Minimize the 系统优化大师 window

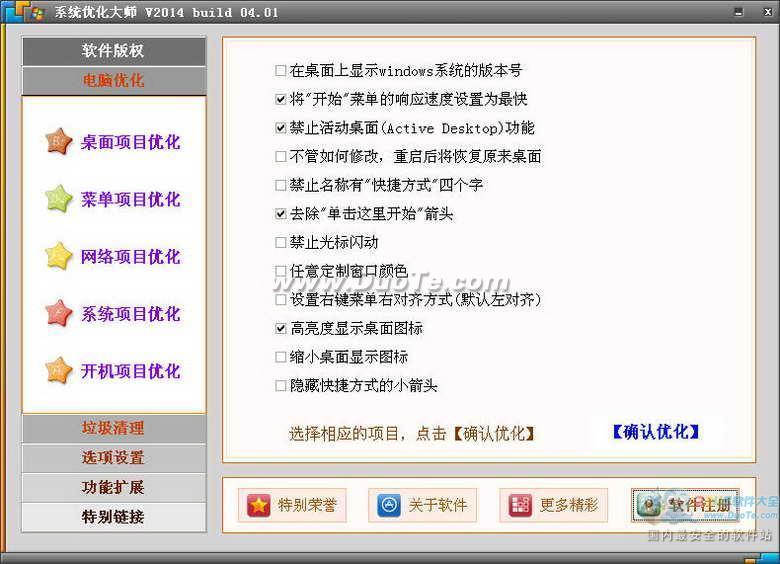[x=739, y=12]
